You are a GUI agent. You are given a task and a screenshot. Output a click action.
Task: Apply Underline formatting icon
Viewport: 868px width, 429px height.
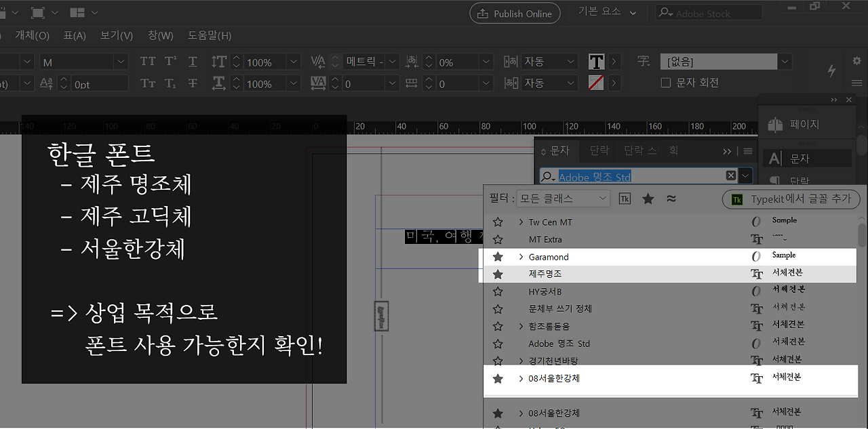193,62
